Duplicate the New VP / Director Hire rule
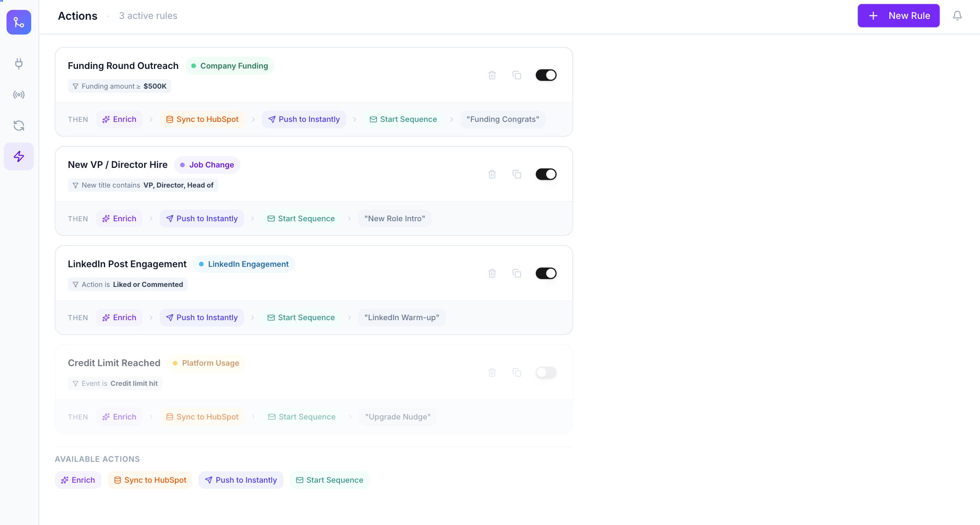The height and width of the screenshot is (525, 980). [x=517, y=174]
